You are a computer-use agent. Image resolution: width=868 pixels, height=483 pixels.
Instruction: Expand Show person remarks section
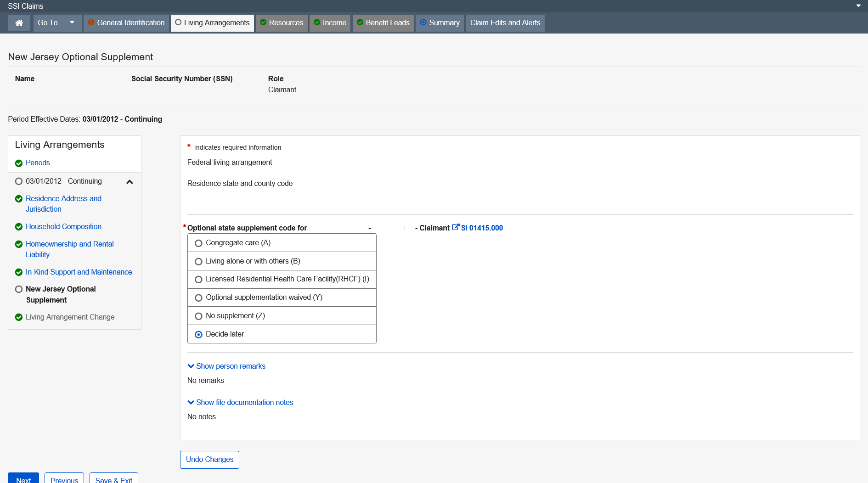point(226,366)
